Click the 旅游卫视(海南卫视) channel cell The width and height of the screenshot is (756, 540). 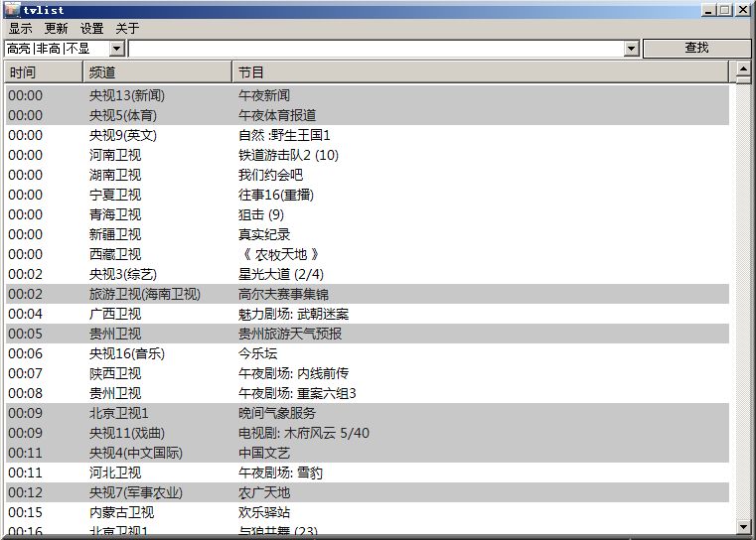pyautogui.click(x=145, y=294)
